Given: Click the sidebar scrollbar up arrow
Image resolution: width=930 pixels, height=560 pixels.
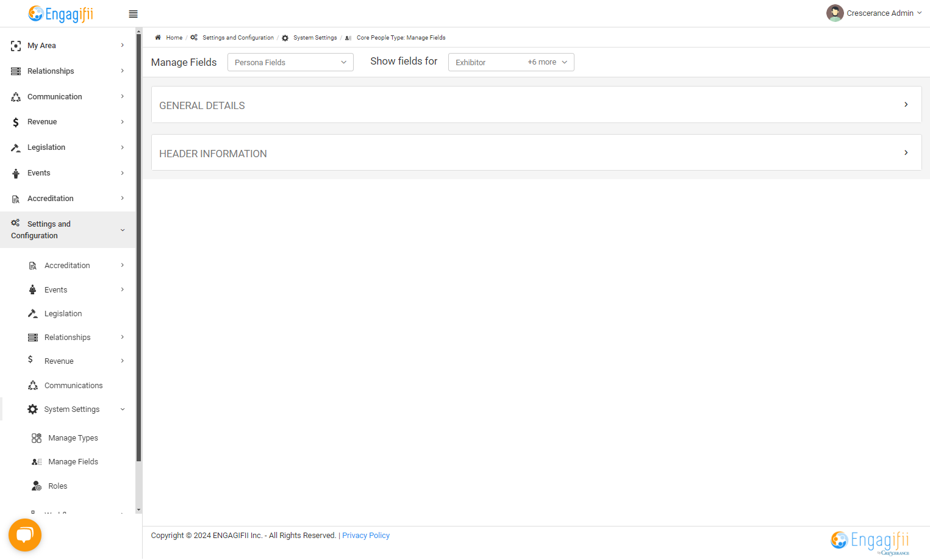Looking at the screenshot, I should [139, 31].
